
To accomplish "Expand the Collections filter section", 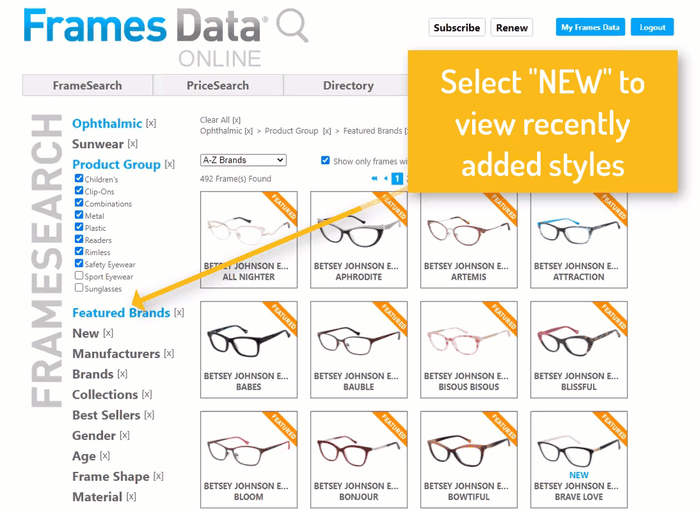I will [x=105, y=394].
